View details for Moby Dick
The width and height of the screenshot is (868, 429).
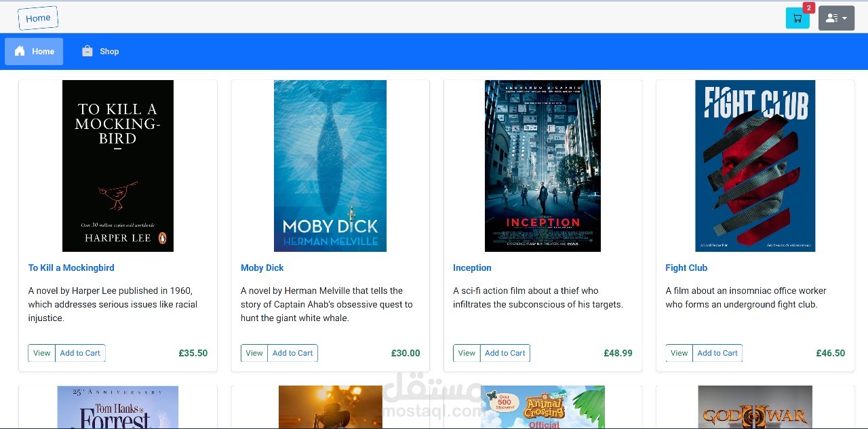pyautogui.click(x=254, y=353)
